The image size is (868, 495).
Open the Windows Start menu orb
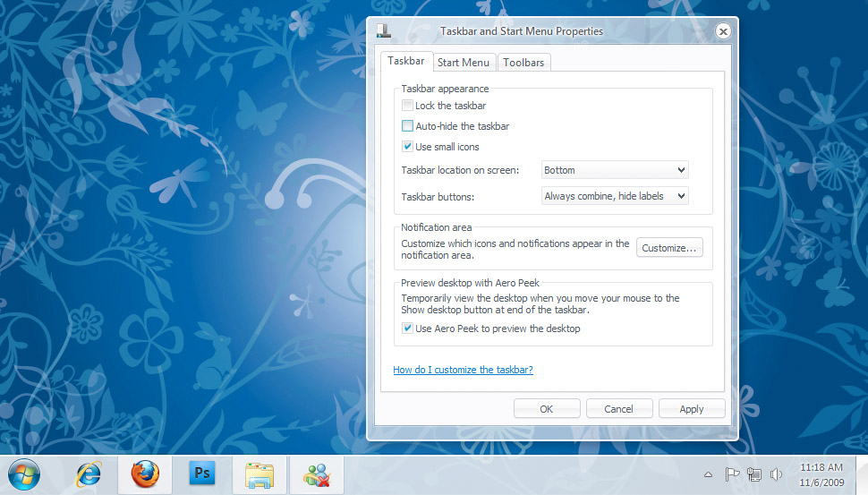pos(23,474)
